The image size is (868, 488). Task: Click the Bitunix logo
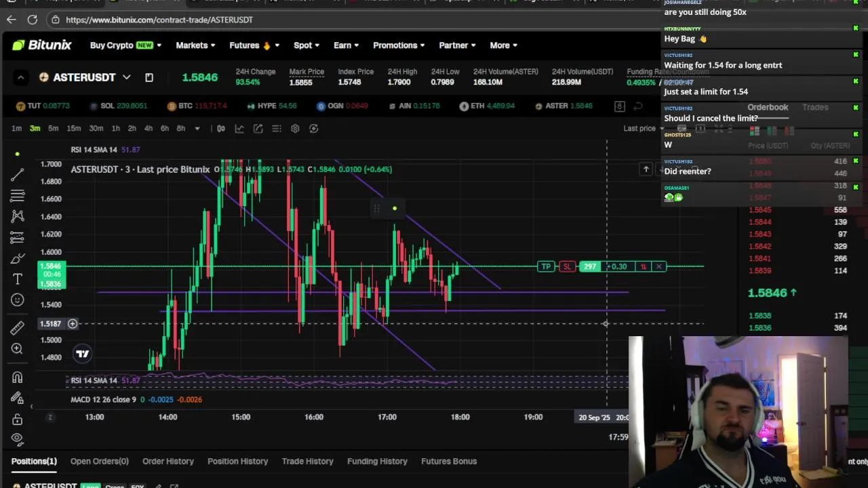41,45
